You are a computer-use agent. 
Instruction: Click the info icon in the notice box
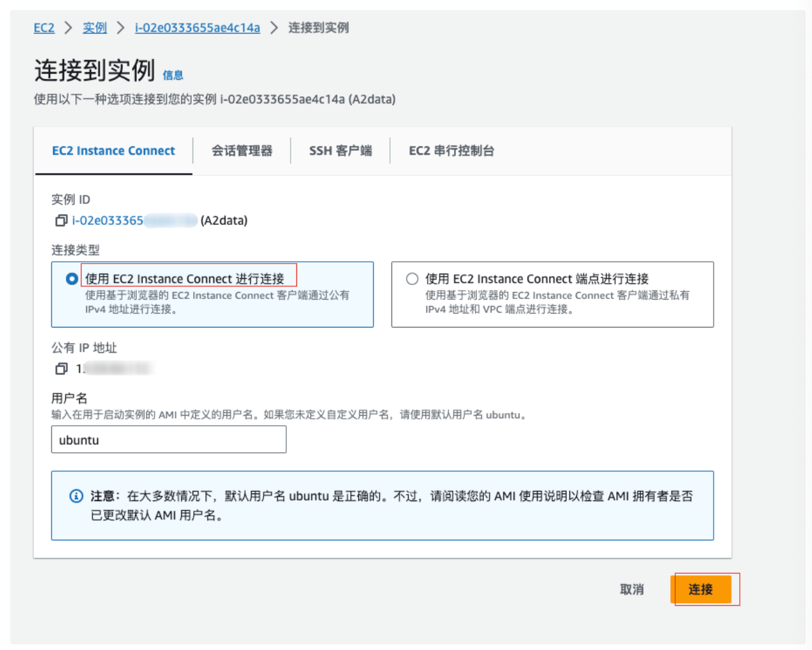tap(76, 496)
